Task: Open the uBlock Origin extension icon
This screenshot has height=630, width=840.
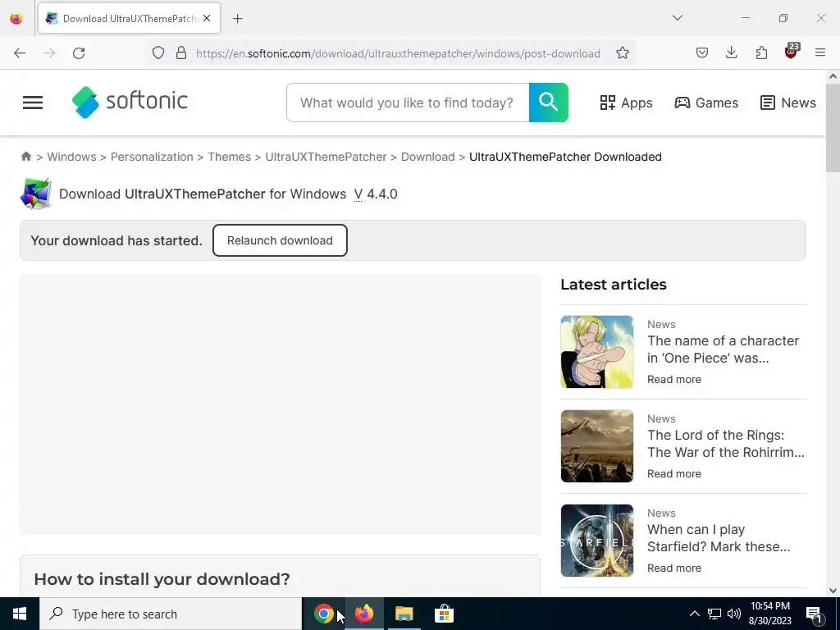Action: click(x=792, y=52)
